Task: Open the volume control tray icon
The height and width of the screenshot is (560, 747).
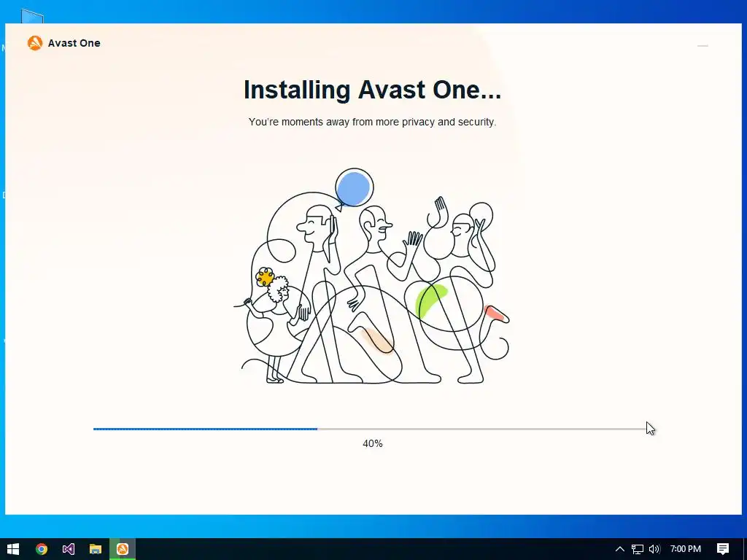Action: [x=654, y=549]
